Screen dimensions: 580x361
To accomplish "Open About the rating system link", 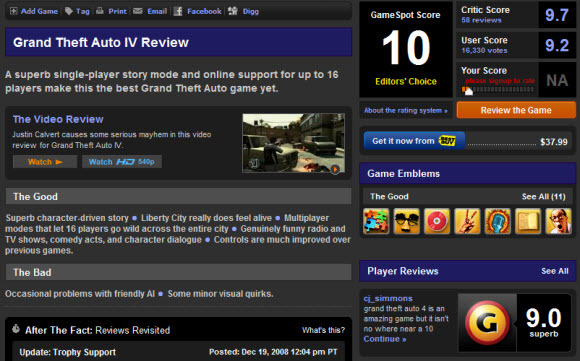I will [405, 110].
